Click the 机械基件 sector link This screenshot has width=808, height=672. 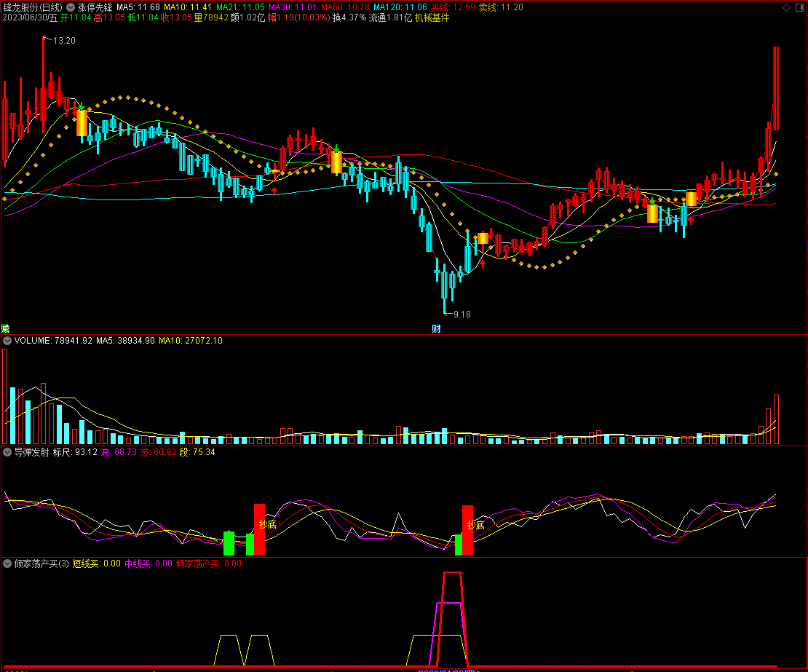pyautogui.click(x=432, y=17)
